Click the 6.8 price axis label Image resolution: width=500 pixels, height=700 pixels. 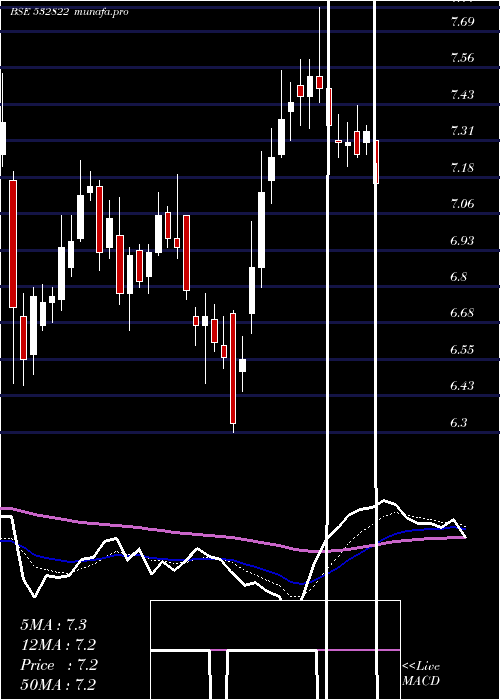tap(459, 277)
